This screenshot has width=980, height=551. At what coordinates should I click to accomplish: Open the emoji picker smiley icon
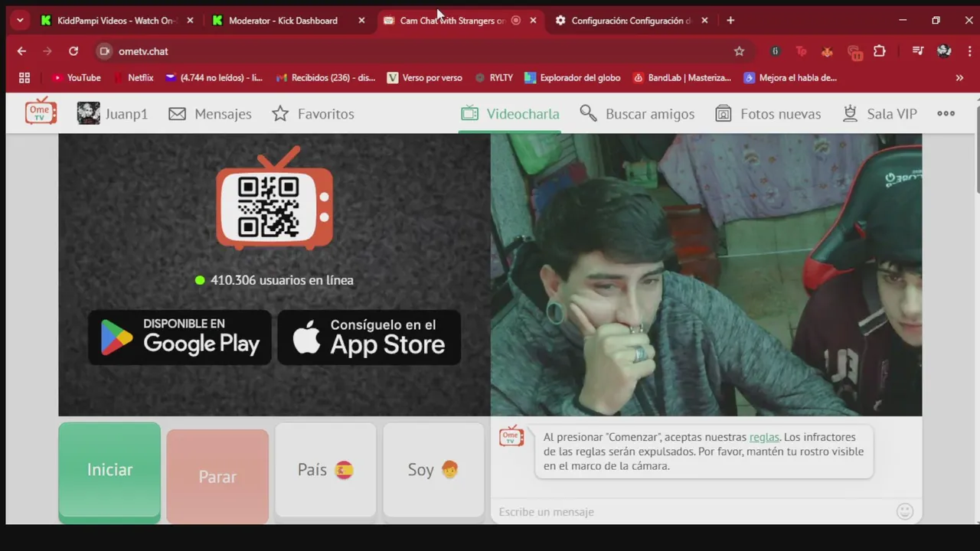905,511
